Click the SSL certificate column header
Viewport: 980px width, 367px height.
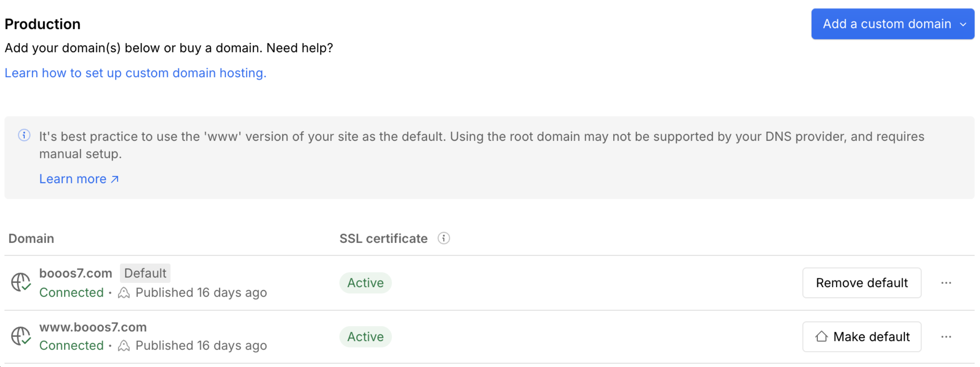pyautogui.click(x=383, y=238)
